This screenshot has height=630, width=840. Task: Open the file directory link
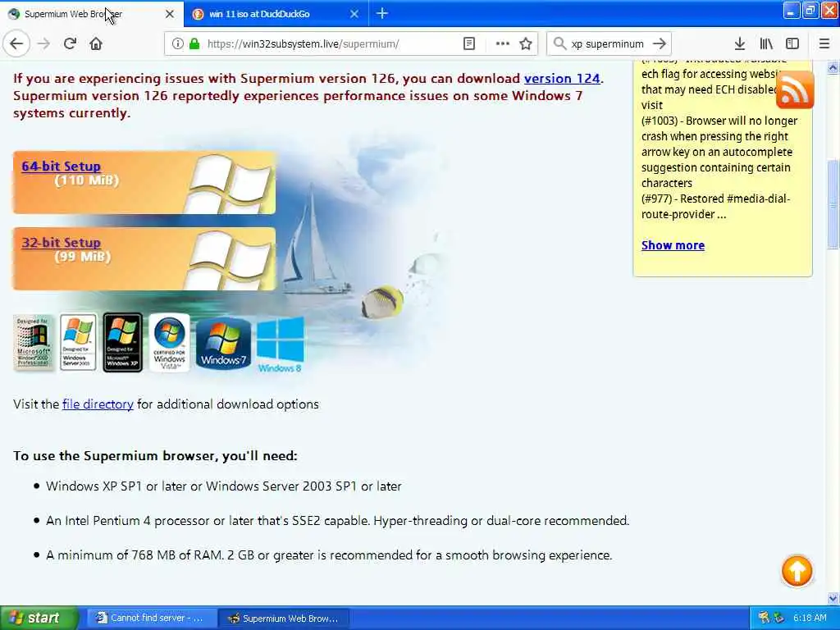click(x=98, y=404)
